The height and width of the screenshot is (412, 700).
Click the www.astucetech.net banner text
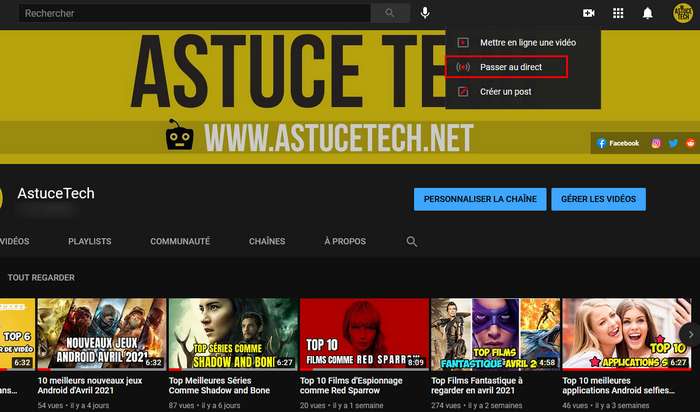(339, 138)
